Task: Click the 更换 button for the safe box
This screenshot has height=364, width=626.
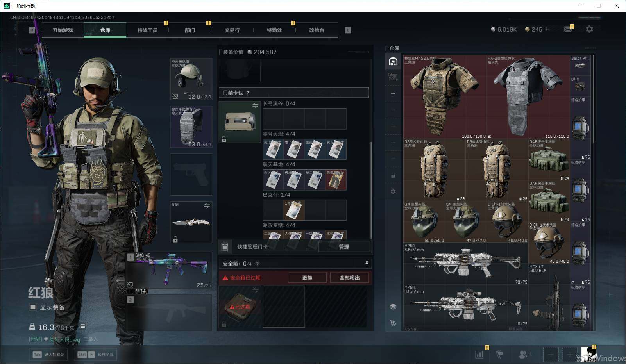Action: point(307,278)
